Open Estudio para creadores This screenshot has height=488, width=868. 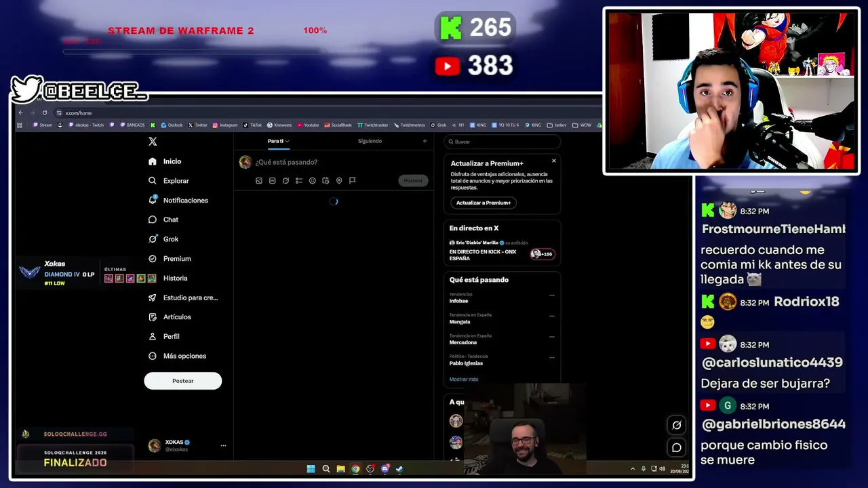(x=183, y=298)
